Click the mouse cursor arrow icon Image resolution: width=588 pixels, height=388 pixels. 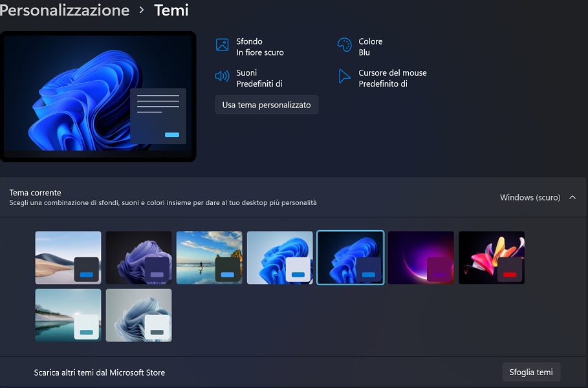[344, 76]
